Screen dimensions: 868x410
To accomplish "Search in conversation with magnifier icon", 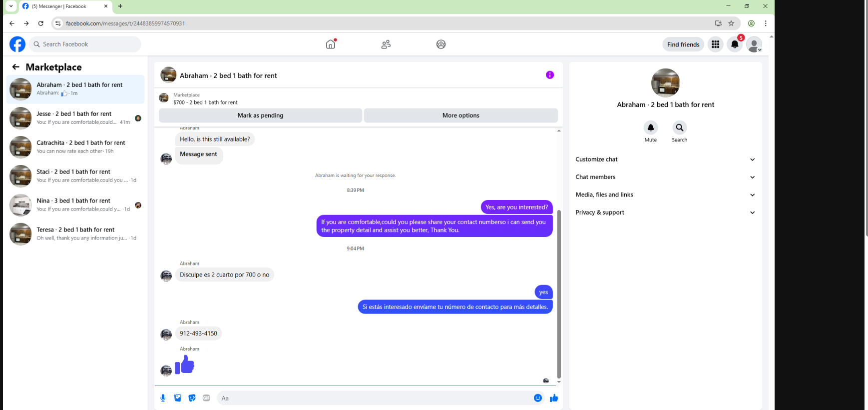I will point(680,127).
